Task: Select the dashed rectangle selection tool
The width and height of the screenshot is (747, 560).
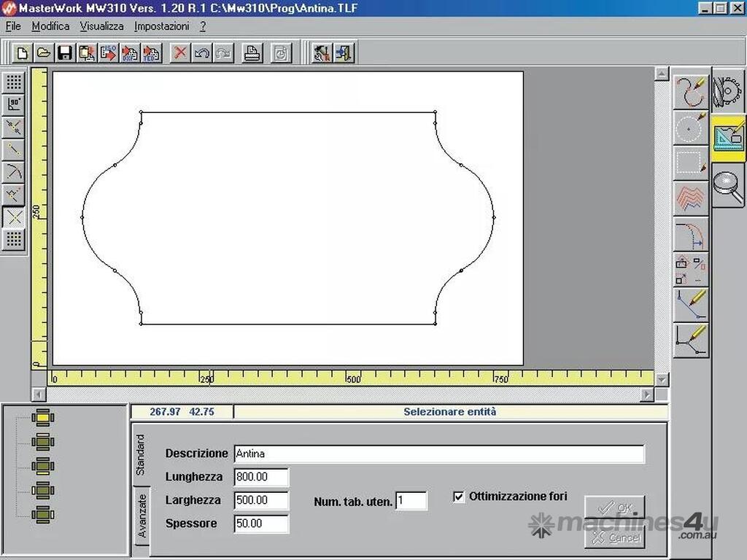Action: coord(689,163)
